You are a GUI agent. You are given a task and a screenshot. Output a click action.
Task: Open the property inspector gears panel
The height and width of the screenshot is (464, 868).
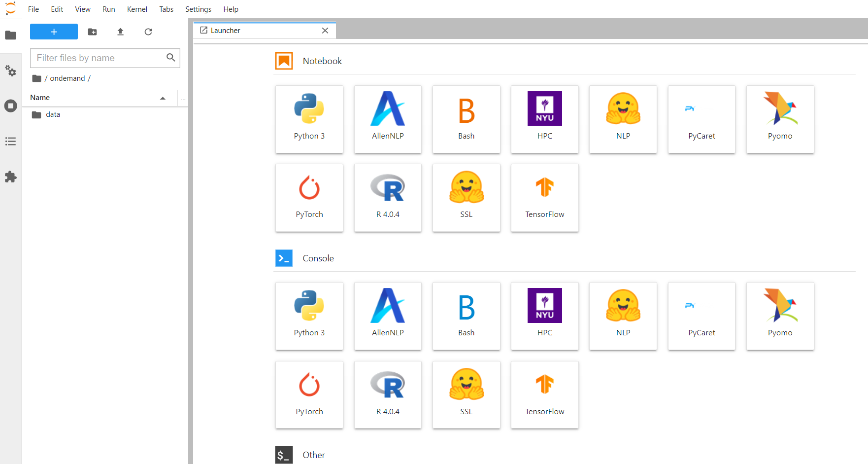coord(10,71)
